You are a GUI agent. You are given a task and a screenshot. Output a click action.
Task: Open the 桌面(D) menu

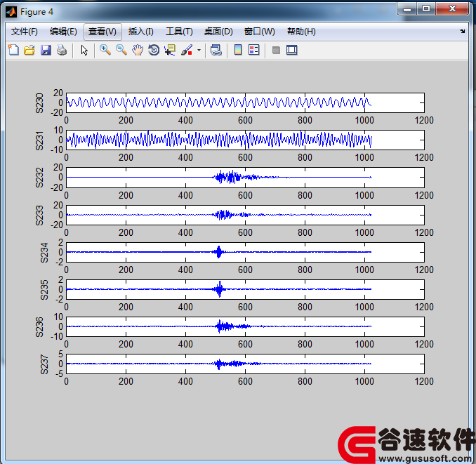[218, 32]
